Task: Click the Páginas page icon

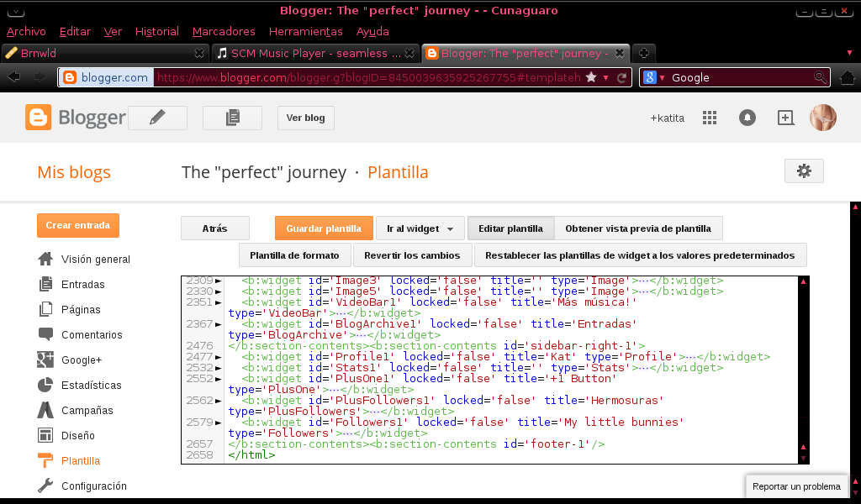Action: [x=45, y=309]
